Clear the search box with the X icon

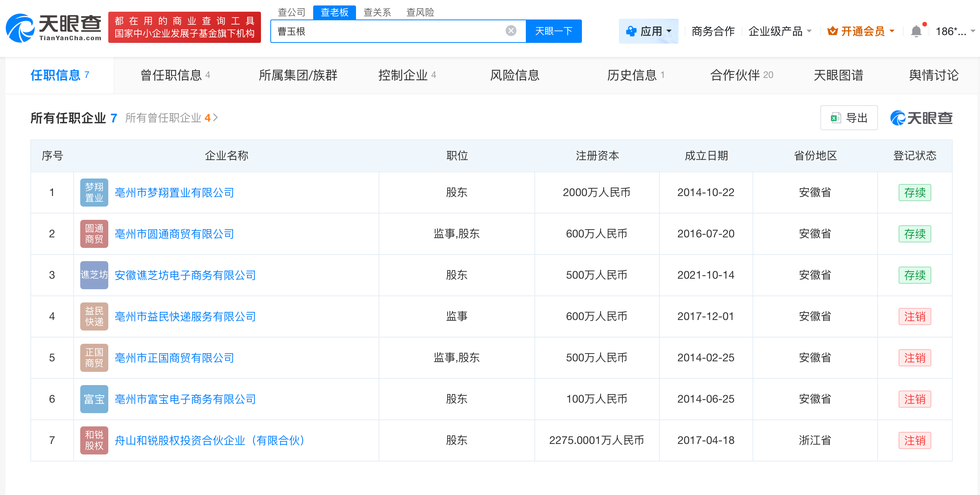coord(509,31)
